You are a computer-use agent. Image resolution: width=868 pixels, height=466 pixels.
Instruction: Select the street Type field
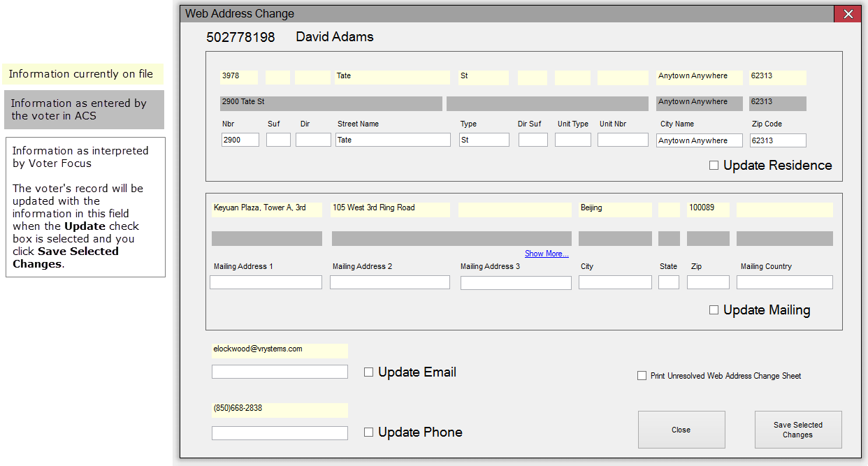click(x=484, y=140)
